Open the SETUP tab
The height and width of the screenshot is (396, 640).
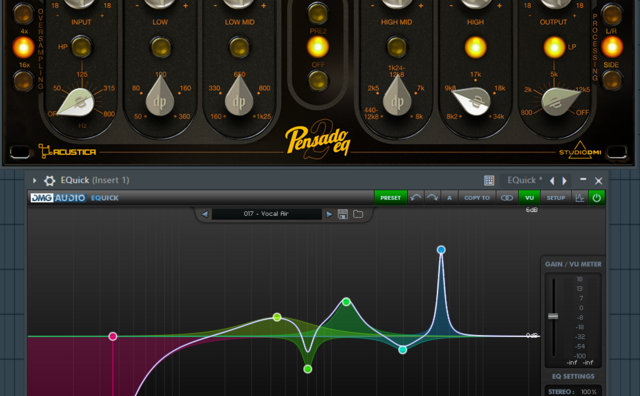point(556,198)
